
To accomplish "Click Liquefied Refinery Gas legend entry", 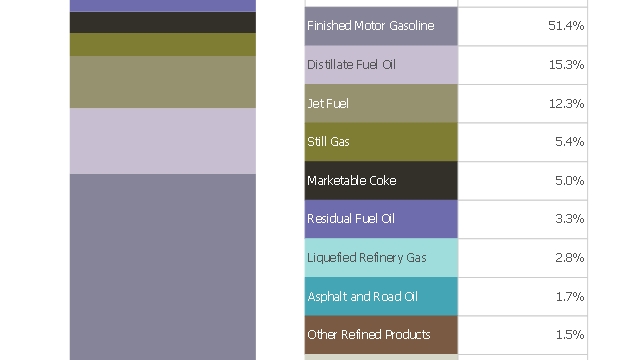I will coord(381,258).
